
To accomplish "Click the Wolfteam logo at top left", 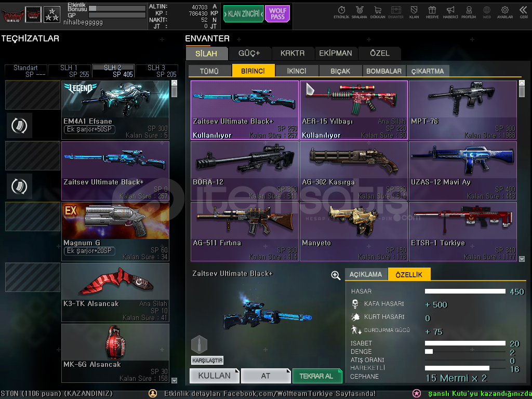I will point(12,15).
